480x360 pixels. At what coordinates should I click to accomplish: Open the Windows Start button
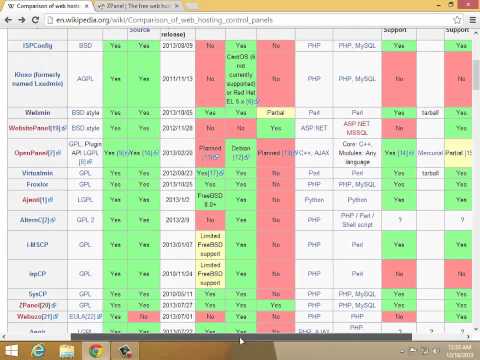(12, 351)
